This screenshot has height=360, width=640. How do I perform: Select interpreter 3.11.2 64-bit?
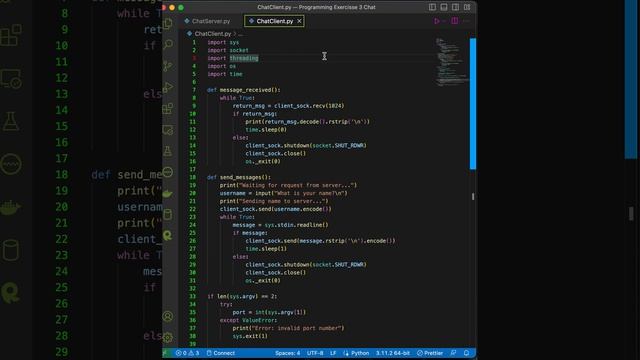(393, 353)
